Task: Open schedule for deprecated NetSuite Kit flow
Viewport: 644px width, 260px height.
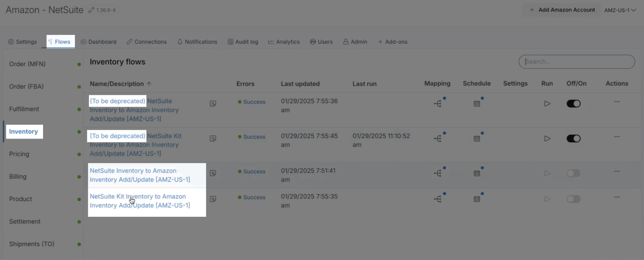Action: tap(477, 138)
